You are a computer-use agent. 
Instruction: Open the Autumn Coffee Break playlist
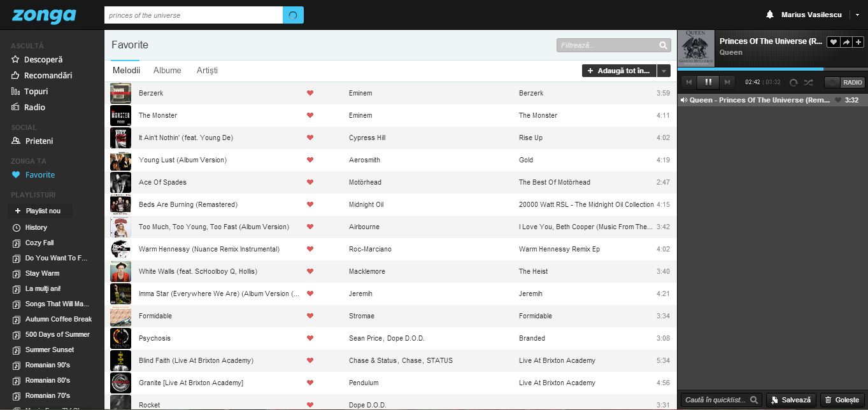(x=52, y=319)
